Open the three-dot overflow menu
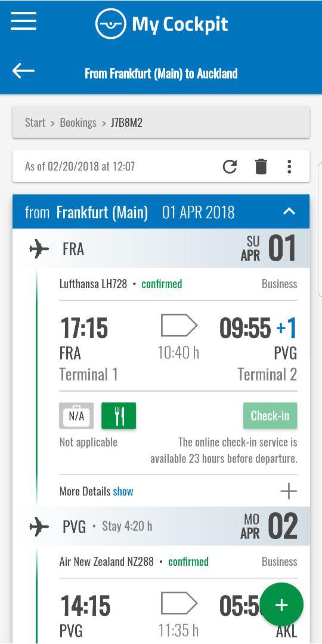Image resolution: width=322 pixels, height=644 pixels. point(289,167)
